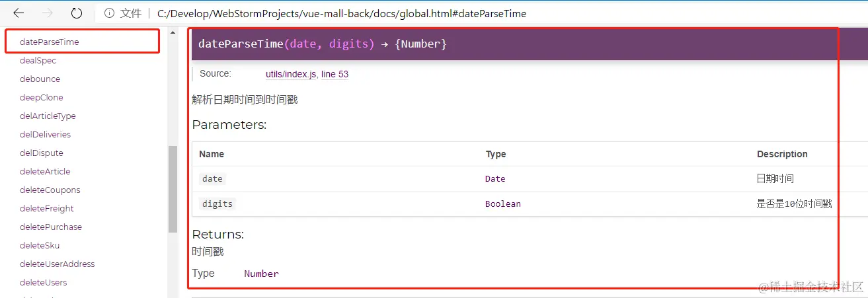Navigate to deepClone in the sidebar
Image resolution: width=868 pixels, height=298 pixels.
tap(42, 97)
